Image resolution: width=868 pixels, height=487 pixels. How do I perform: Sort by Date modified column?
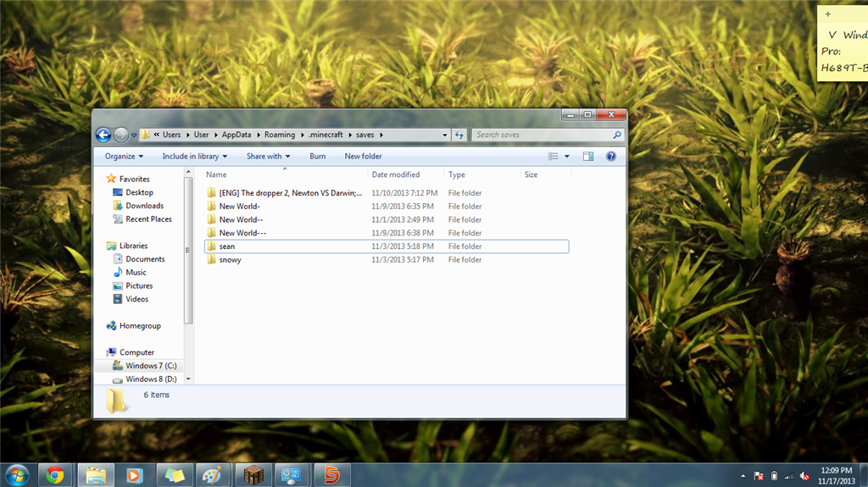coord(396,174)
